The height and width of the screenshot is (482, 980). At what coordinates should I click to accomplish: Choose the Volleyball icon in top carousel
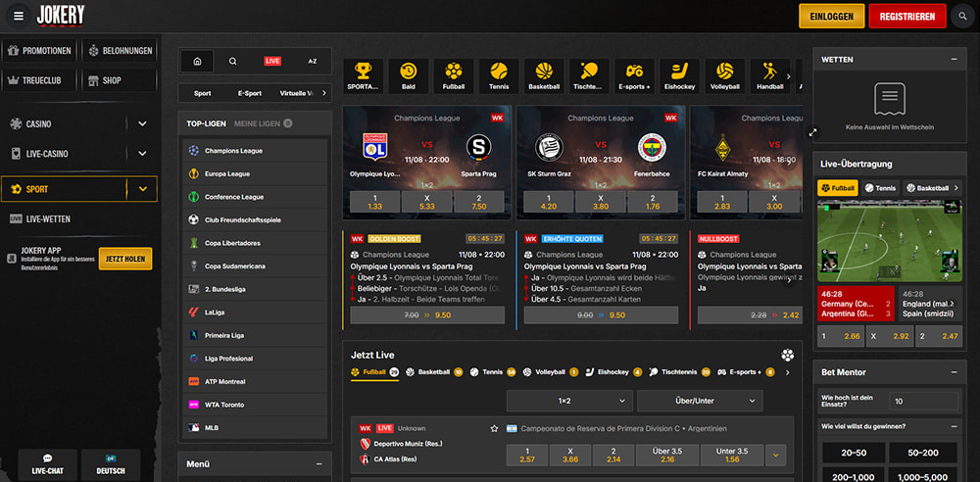click(x=725, y=76)
